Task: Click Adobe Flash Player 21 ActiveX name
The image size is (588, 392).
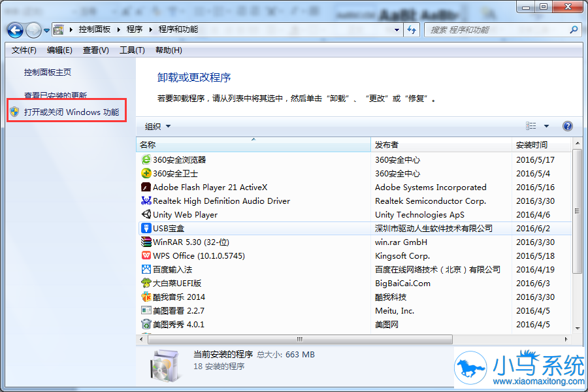Action: pyautogui.click(x=210, y=188)
